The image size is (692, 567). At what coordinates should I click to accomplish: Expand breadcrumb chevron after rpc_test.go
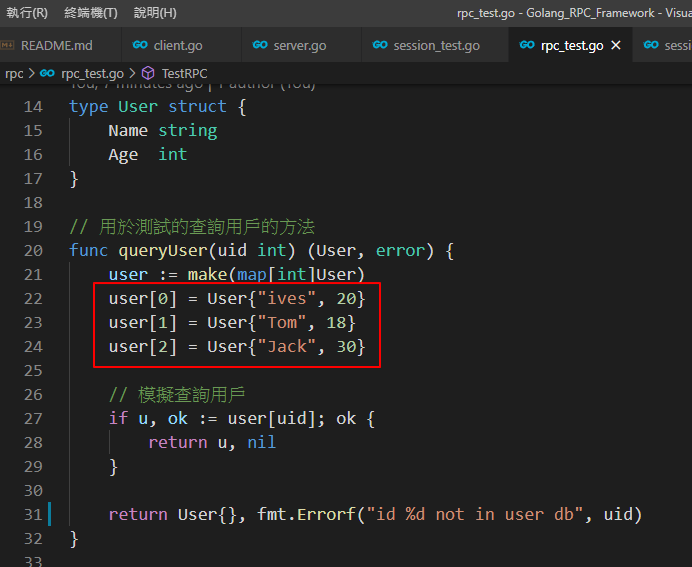click(132, 73)
